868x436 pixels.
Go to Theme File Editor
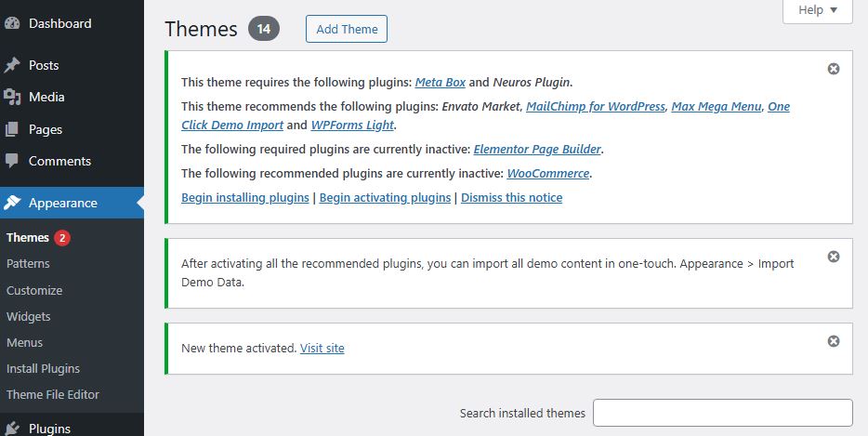pyautogui.click(x=53, y=394)
